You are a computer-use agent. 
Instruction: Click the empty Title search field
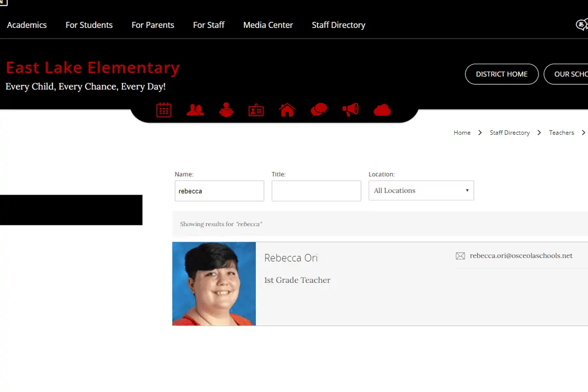click(x=317, y=191)
